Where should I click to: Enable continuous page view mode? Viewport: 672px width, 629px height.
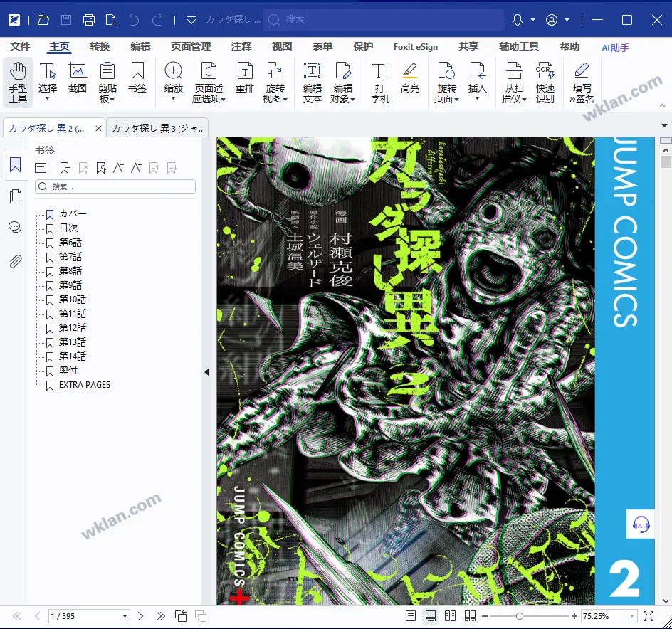(x=430, y=616)
